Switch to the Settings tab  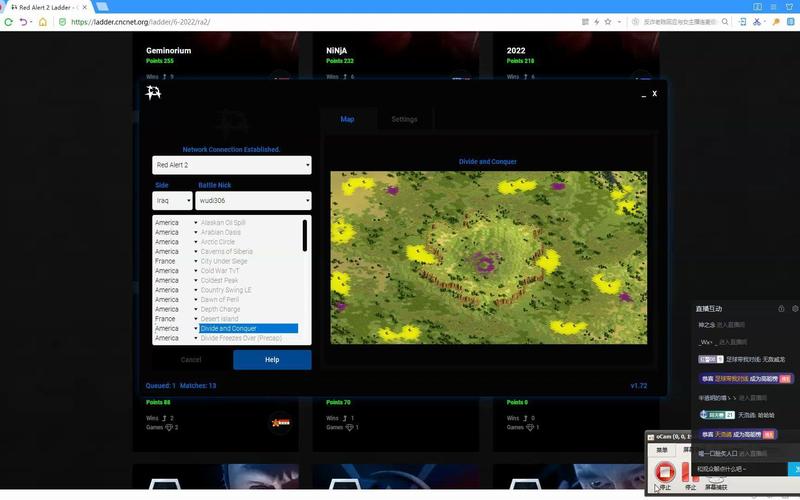404,119
